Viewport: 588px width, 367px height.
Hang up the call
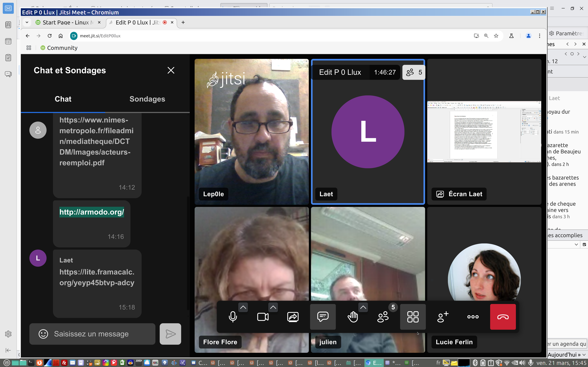tap(503, 317)
